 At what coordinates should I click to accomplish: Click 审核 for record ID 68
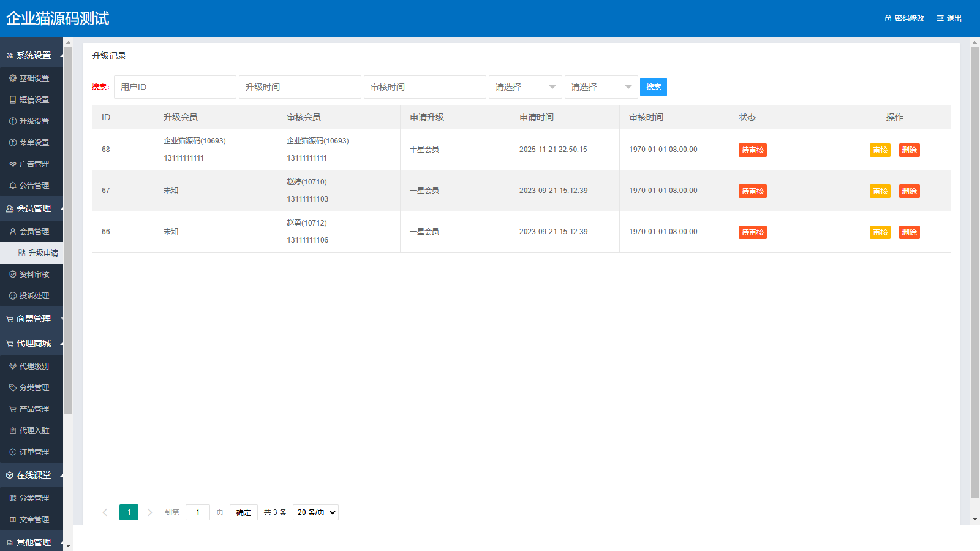[x=880, y=150]
